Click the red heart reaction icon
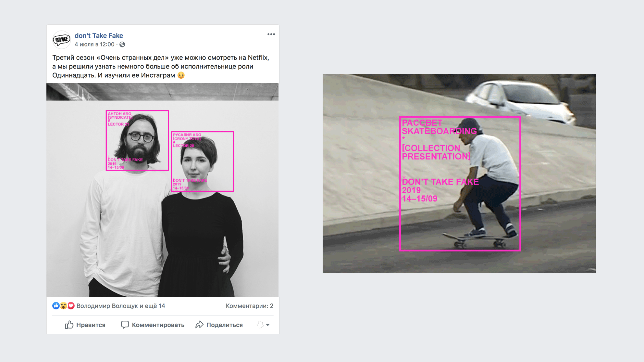 click(71, 306)
